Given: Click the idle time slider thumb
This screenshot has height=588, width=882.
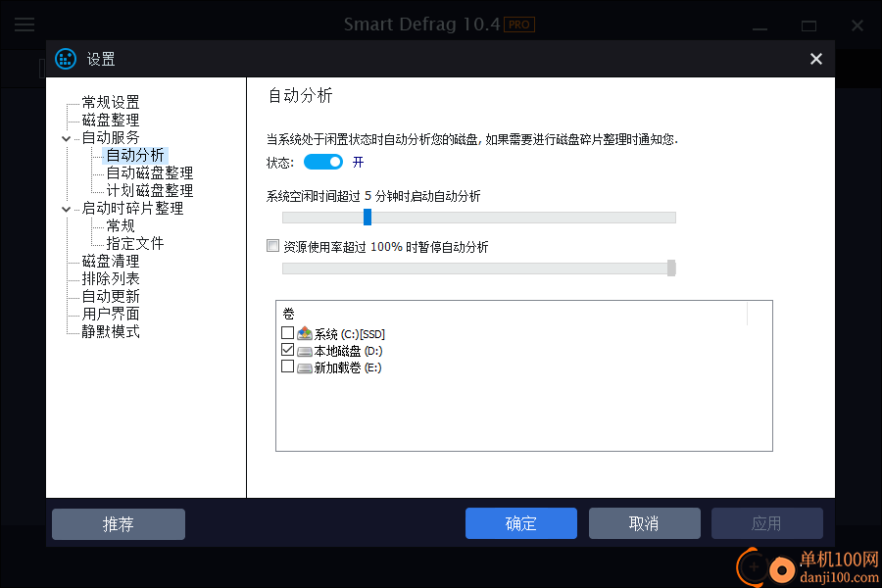Looking at the screenshot, I should click(367, 218).
